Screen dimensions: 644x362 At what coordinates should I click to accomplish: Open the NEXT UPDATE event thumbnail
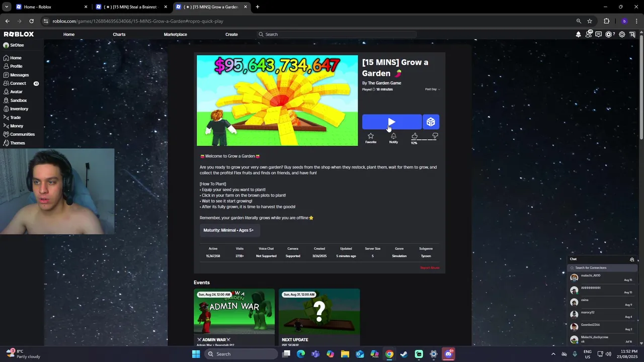pos(319,311)
